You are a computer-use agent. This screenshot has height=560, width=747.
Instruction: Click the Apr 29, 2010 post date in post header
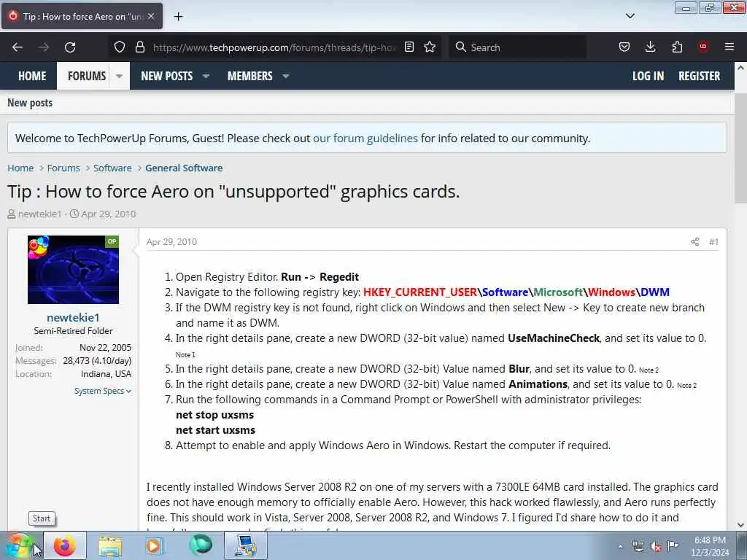coord(171,242)
